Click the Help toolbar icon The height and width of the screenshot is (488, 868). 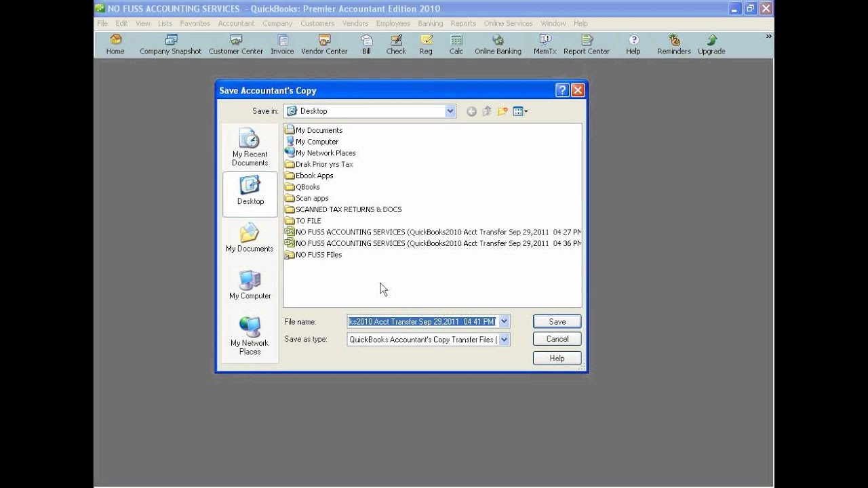click(633, 45)
